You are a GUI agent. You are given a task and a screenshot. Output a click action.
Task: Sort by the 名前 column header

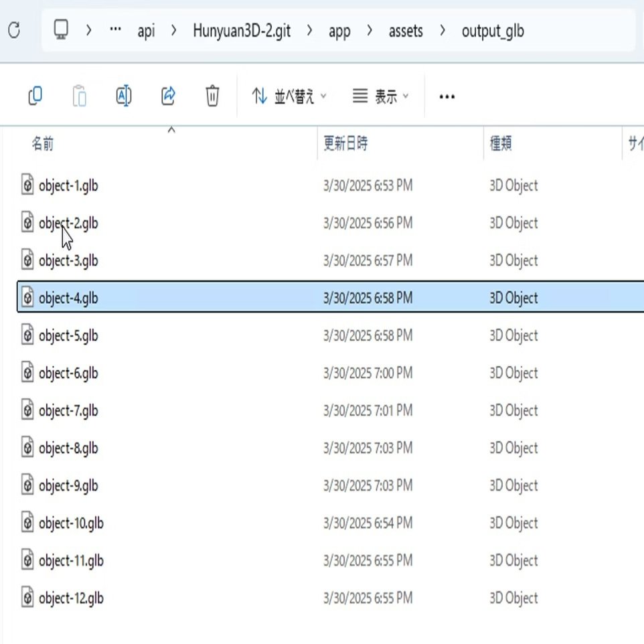42,143
